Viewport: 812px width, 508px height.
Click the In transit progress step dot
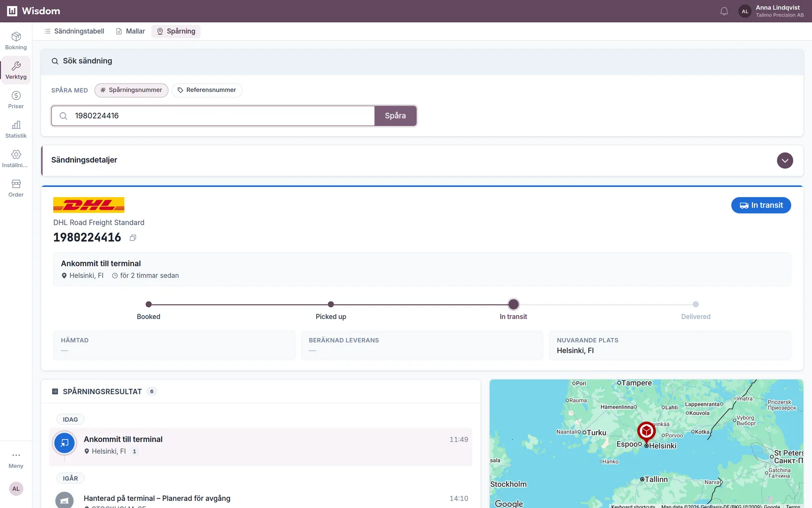point(514,304)
